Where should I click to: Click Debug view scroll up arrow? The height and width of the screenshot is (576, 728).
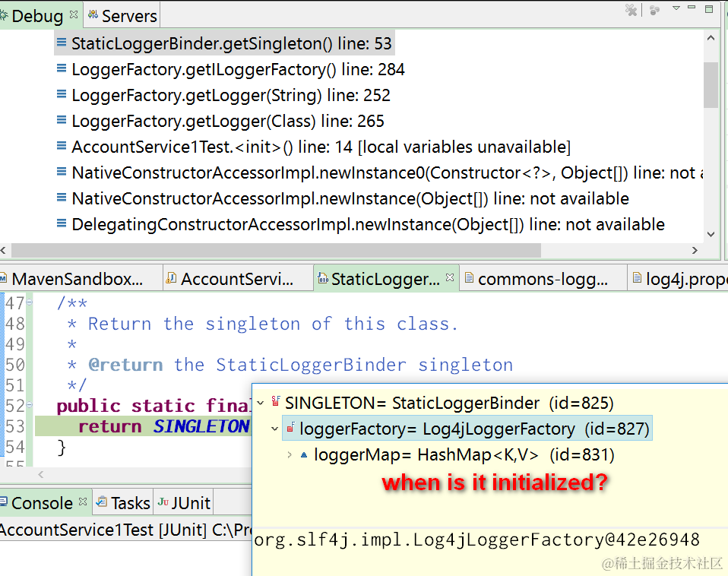711,39
